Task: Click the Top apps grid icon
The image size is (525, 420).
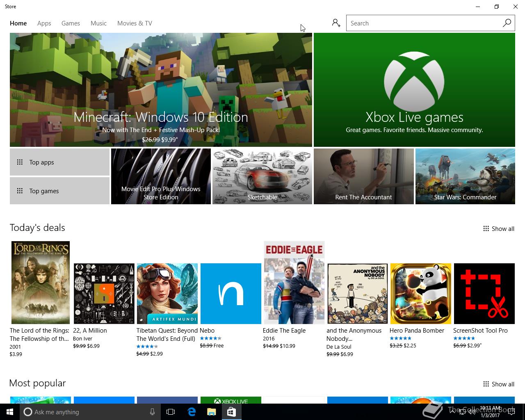Action: point(20,162)
